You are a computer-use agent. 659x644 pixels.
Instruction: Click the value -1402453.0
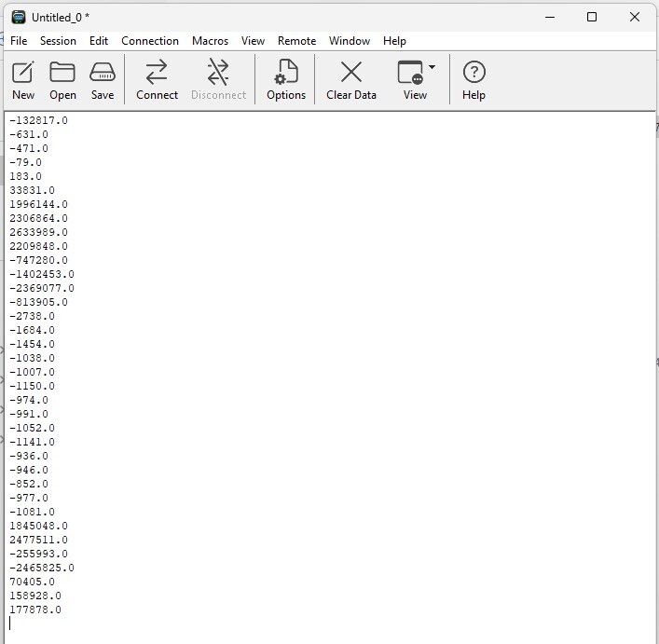(x=42, y=274)
